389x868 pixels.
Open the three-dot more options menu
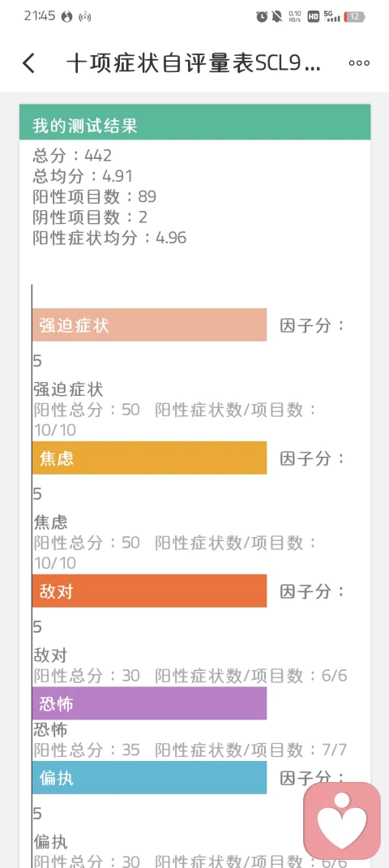tap(359, 63)
